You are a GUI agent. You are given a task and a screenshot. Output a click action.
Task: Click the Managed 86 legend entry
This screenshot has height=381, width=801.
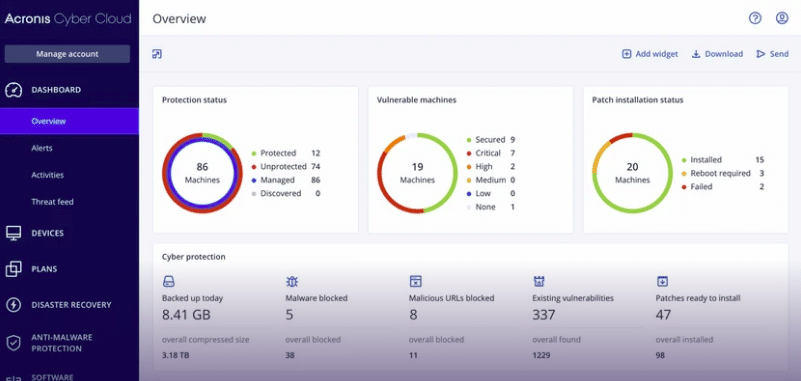(286, 180)
